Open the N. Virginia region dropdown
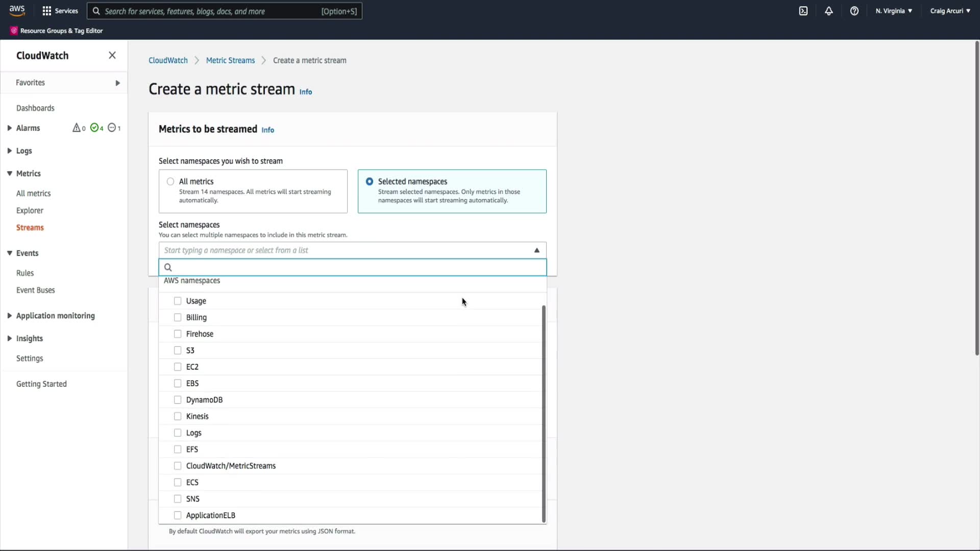 click(x=894, y=11)
